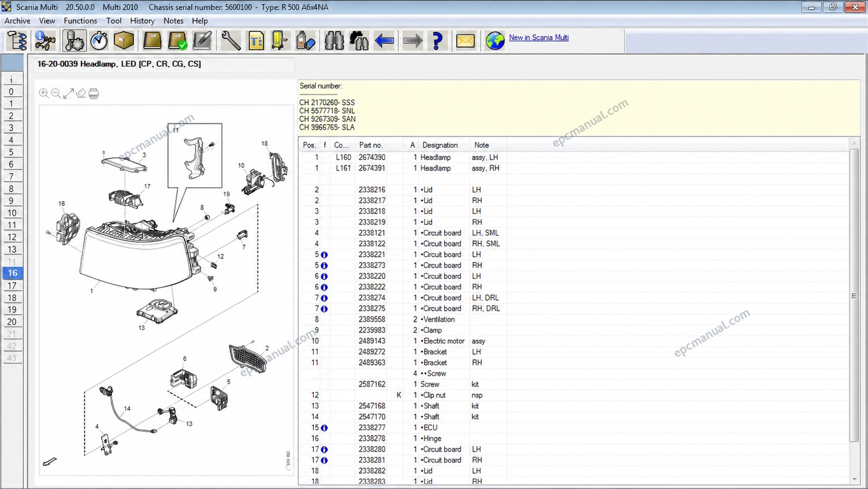Click the globe icon in the toolbar
Screen dimensions: 868x489
coord(494,41)
